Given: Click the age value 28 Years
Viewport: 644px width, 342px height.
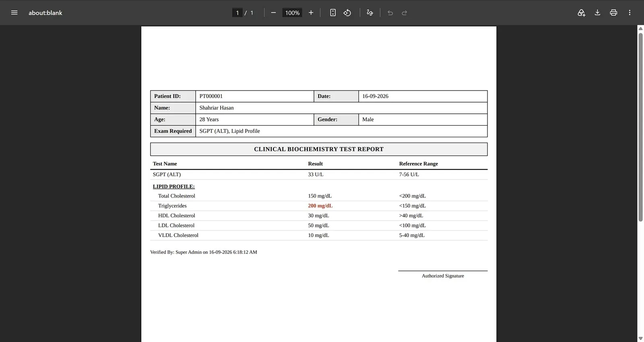Looking at the screenshot, I should pos(209,119).
